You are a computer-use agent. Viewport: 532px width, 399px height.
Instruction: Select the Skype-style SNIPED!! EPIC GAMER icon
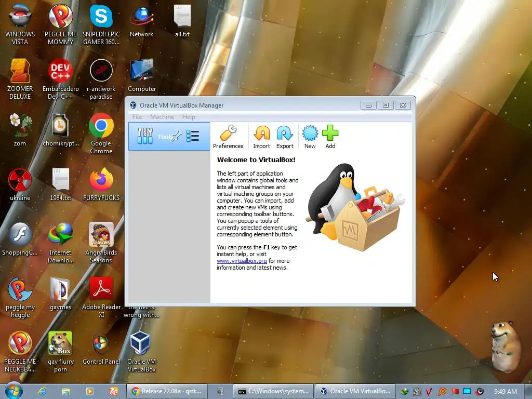click(x=101, y=24)
